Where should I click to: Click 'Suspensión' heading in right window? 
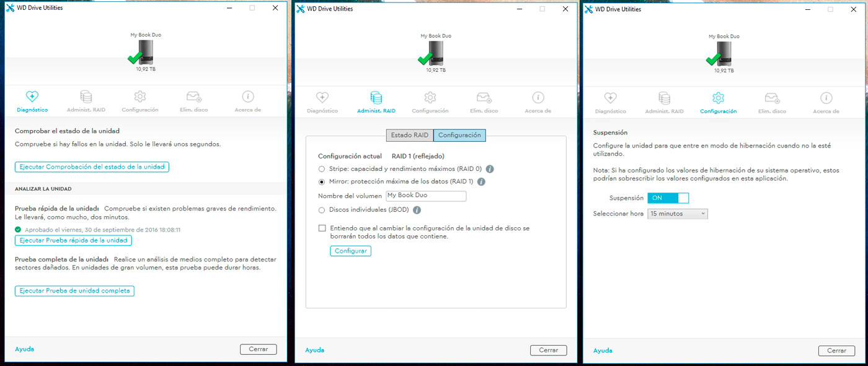(611, 133)
